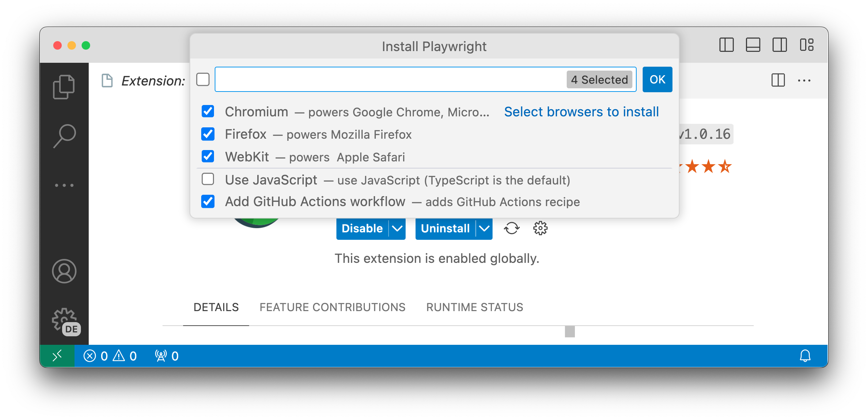Open the Accounts menu icon

pyautogui.click(x=64, y=271)
